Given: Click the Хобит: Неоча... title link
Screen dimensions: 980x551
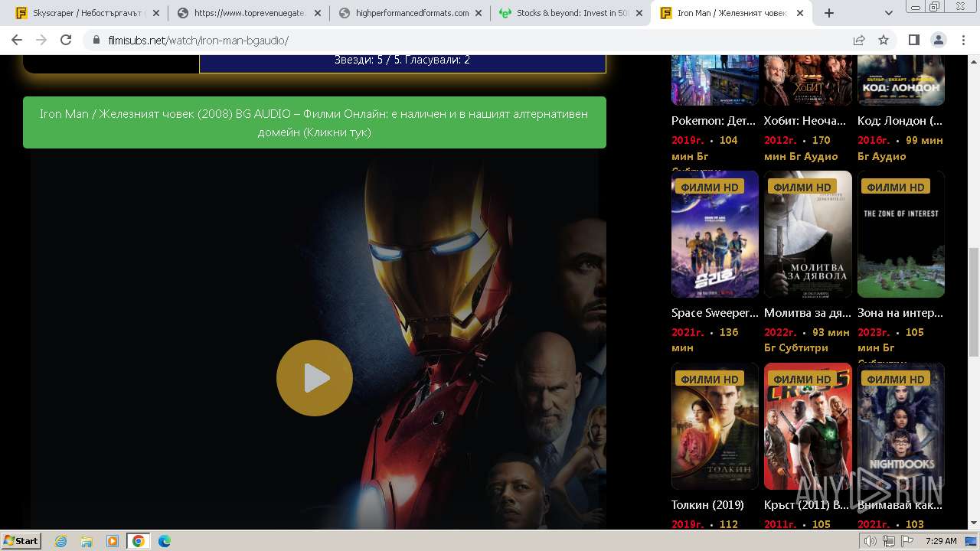Looking at the screenshot, I should (805, 121).
